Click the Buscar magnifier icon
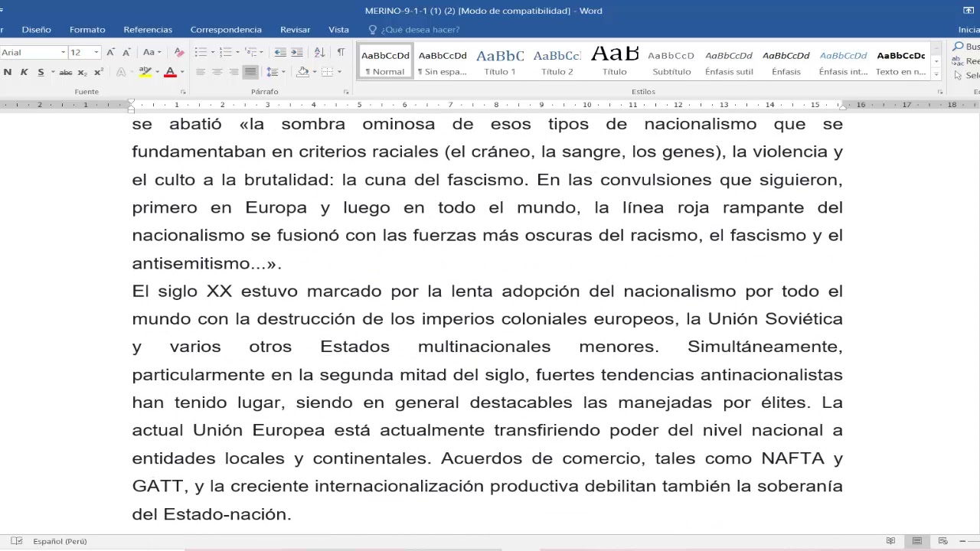The width and height of the screenshot is (980, 551). tap(958, 47)
